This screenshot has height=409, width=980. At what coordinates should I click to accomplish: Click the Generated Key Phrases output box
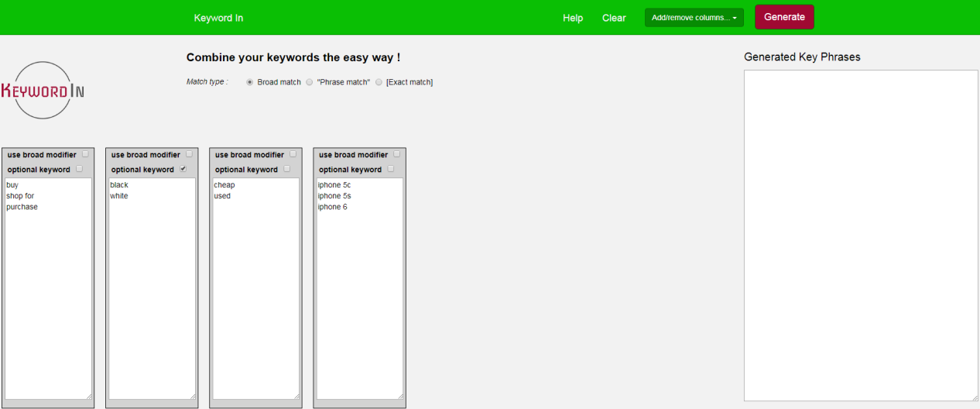click(861, 235)
